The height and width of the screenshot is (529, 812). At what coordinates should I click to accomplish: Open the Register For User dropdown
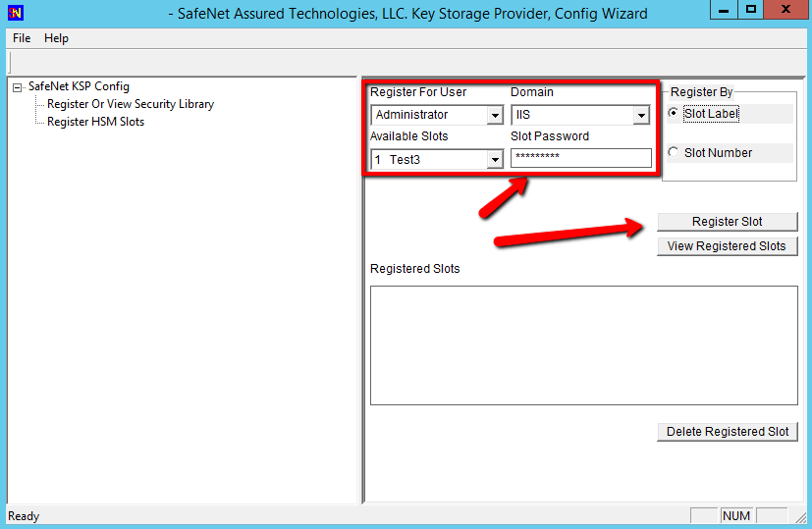click(495, 116)
